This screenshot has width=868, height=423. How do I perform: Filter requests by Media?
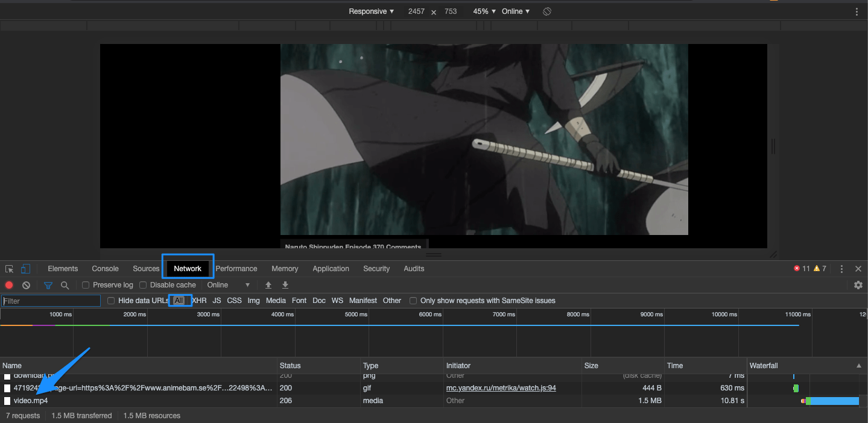coord(276,301)
